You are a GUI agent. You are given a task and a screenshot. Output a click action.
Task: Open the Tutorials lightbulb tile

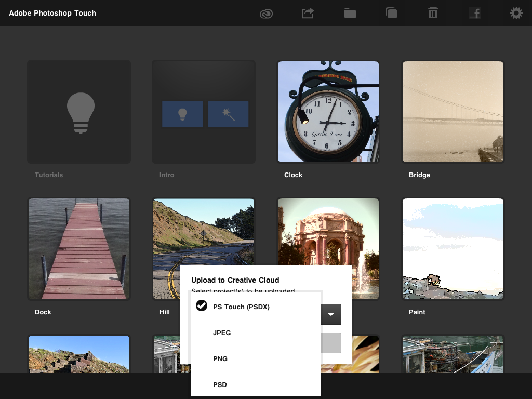tap(79, 112)
